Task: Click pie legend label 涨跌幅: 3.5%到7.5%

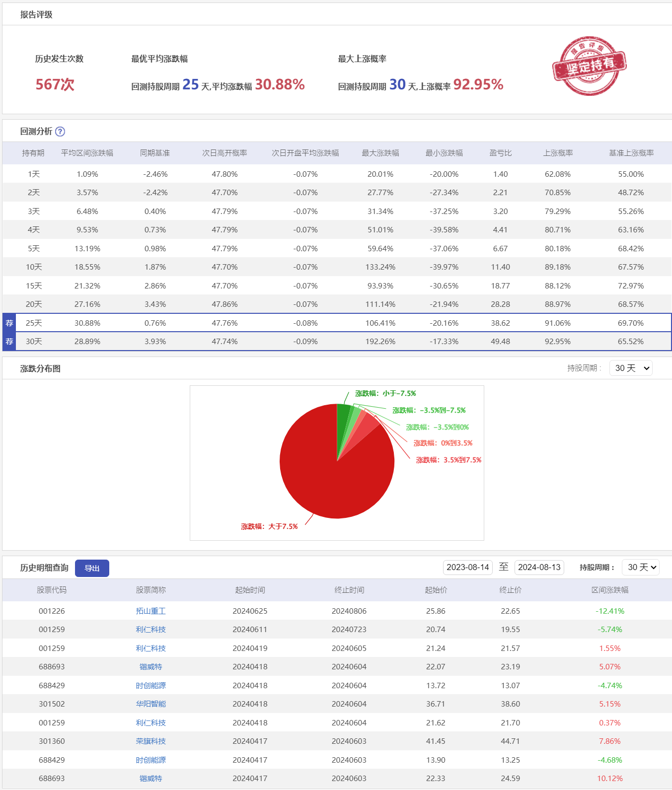Action: click(448, 460)
